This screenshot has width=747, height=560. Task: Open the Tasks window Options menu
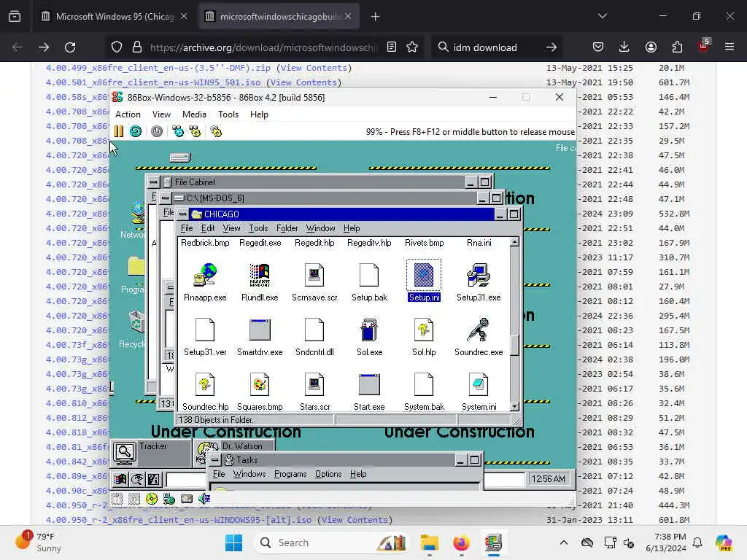(x=328, y=474)
